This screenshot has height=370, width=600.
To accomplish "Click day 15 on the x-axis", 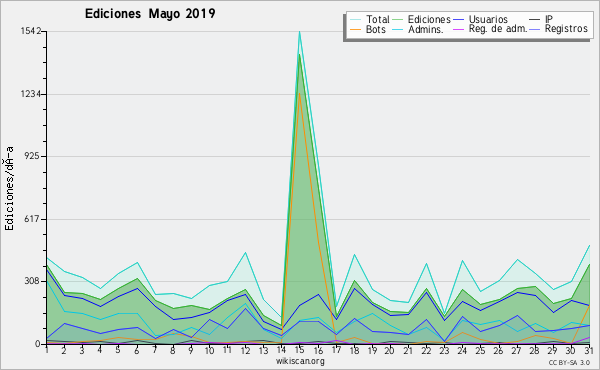I will coord(299,350).
